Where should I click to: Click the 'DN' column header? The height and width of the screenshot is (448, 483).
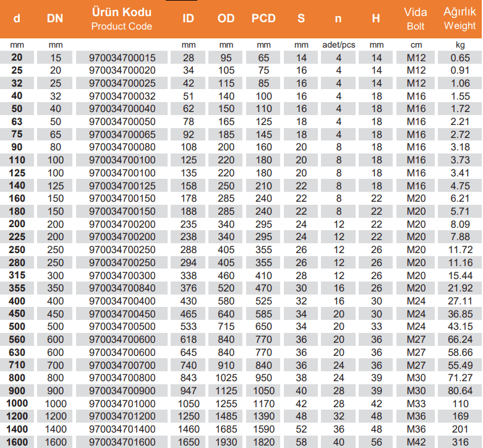(x=55, y=19)
